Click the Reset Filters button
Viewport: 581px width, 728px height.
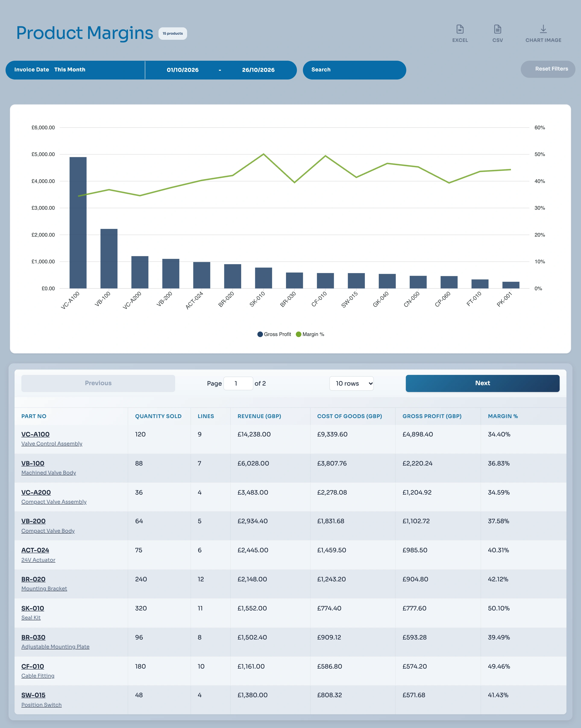pyautogui.click(x=548, y=69)
